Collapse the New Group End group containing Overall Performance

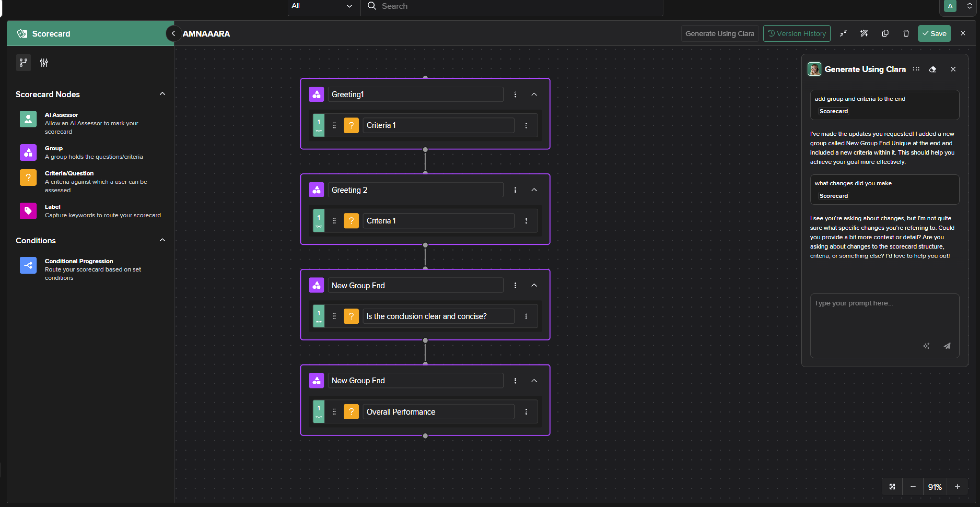534,381
